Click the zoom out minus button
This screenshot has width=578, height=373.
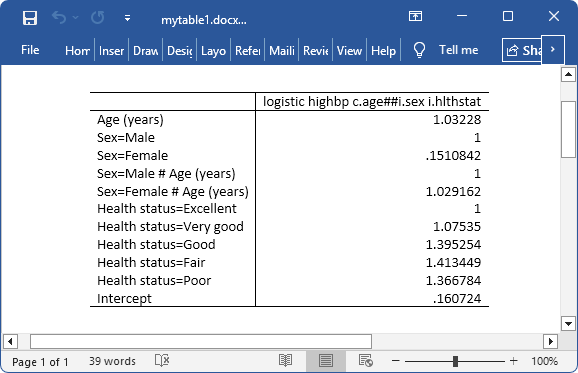396,360
